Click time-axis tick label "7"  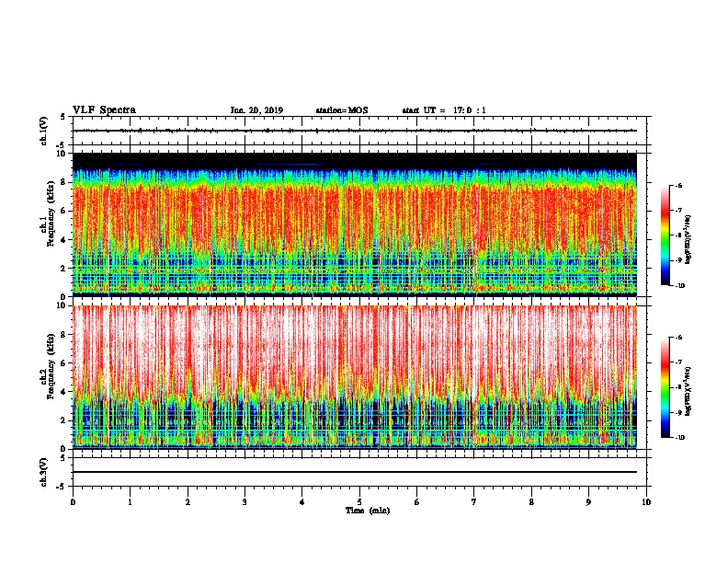474,502
